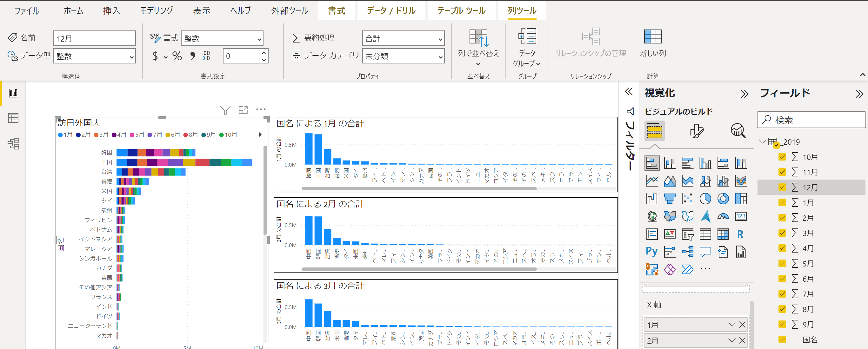The width and height of the screenshot is (868, 349).
Task: Remove 1月 from the X axis well
Action: point(742,324)
